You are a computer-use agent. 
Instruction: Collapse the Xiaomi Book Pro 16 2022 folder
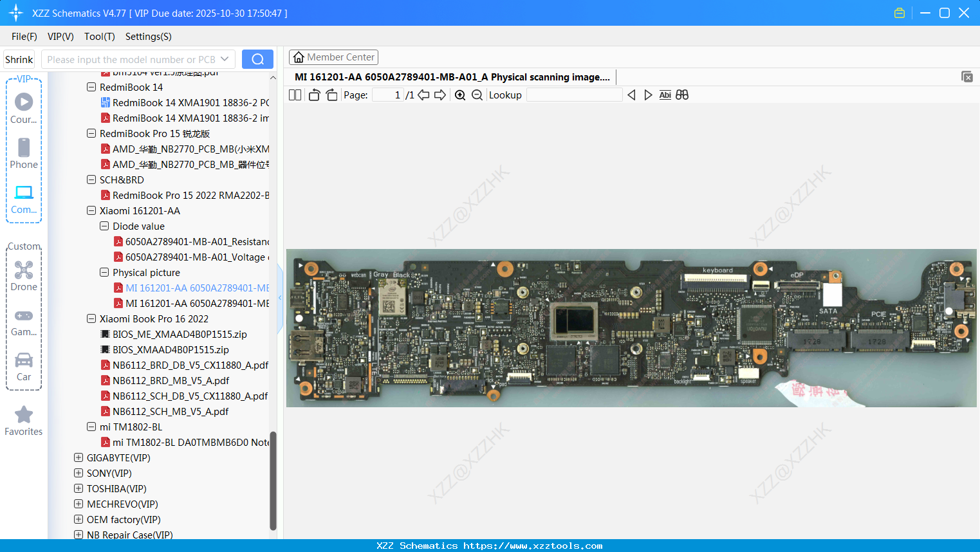click(91, 318)
